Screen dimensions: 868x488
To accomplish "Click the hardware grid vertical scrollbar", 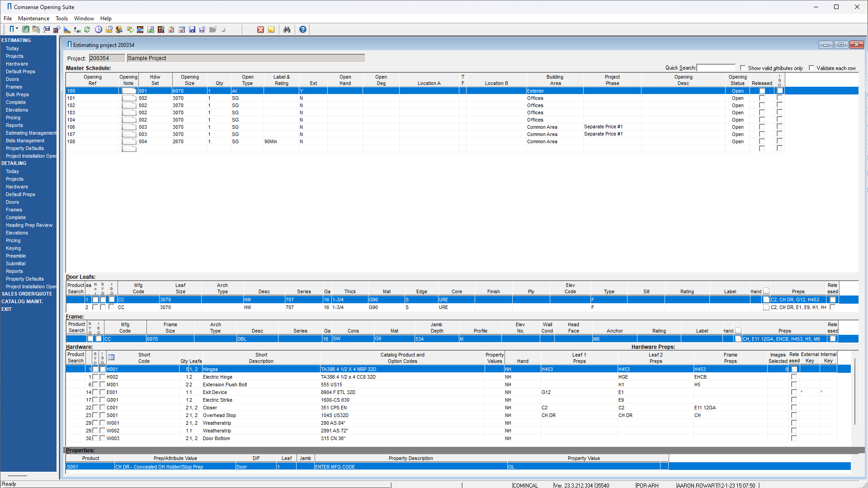I will tap(854, 391).
